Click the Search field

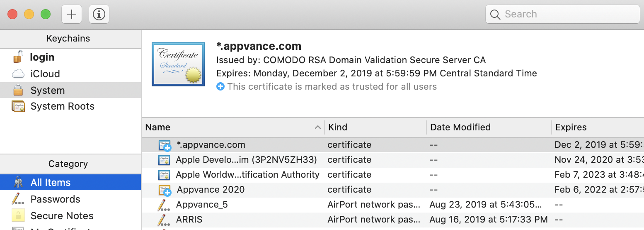pyautogui.click(x=563, y=14)
